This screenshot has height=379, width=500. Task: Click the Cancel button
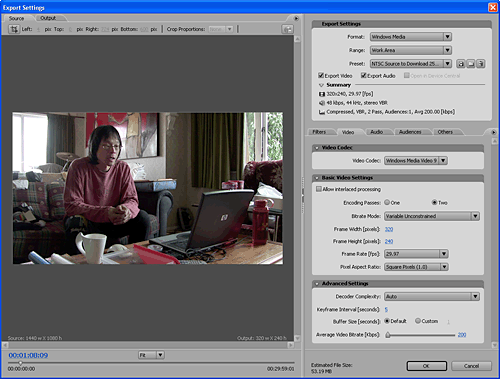(x=471, y=366)
